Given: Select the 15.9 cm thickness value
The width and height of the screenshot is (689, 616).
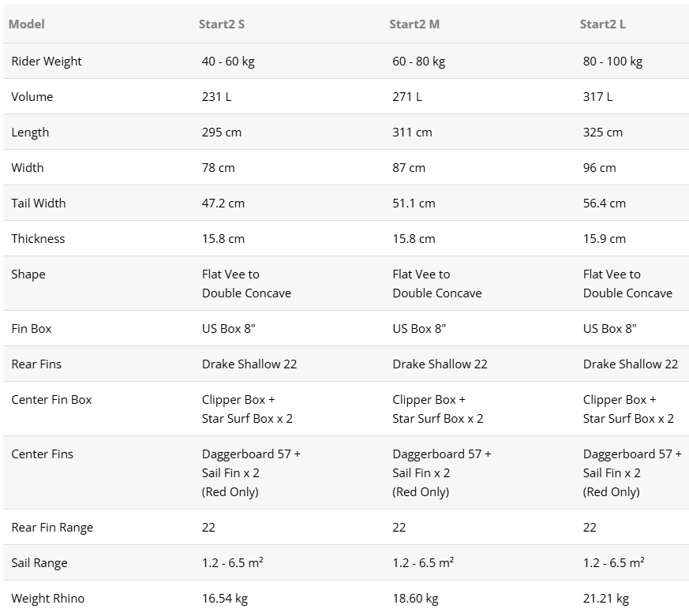Looking at the screenshot, I should 605,239.
